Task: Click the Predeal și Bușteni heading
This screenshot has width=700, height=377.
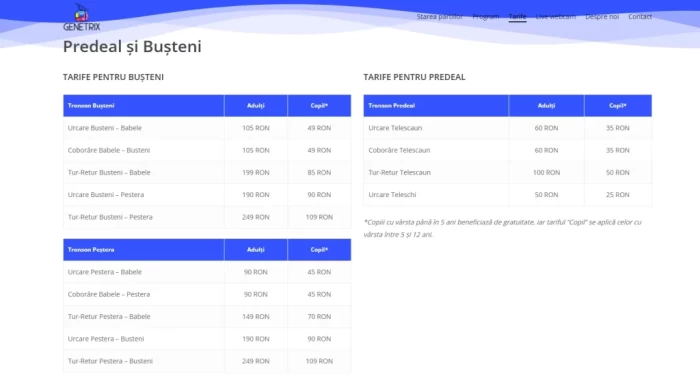Action: (x=132, y=46)
